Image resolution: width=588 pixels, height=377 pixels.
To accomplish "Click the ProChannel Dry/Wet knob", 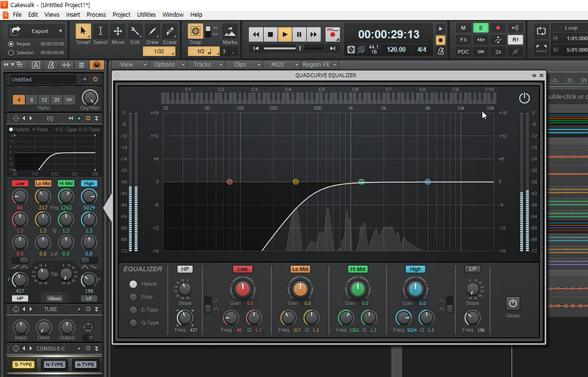I will pyautogui.click(x=90, y=98).
